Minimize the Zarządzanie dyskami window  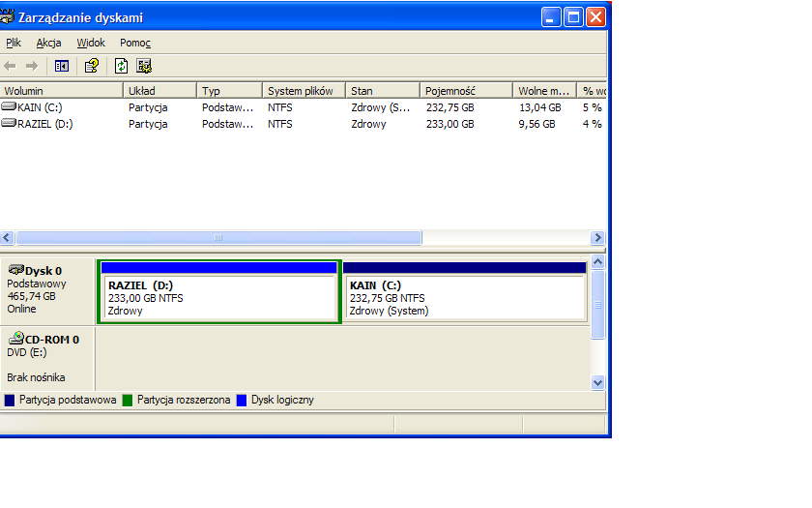pyautogui.click(x=551, y=17)
